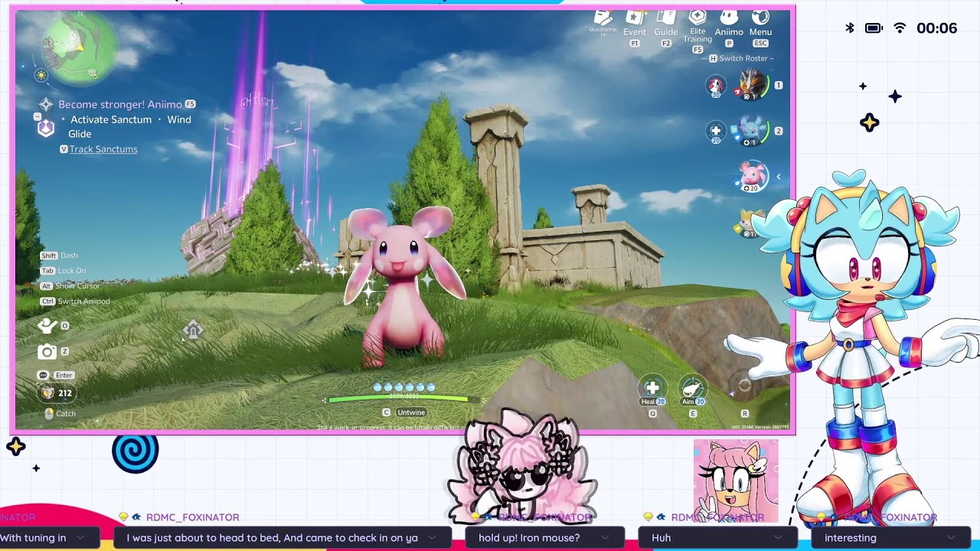
Task: Click the Wi-Fi status icon
Action: coord(900,28)
